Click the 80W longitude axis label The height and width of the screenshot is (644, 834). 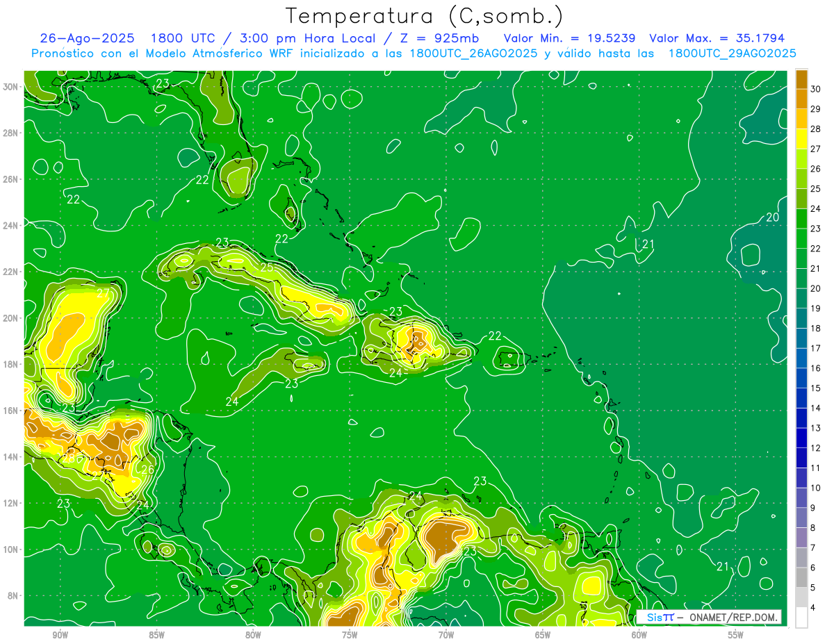[253, 635]
